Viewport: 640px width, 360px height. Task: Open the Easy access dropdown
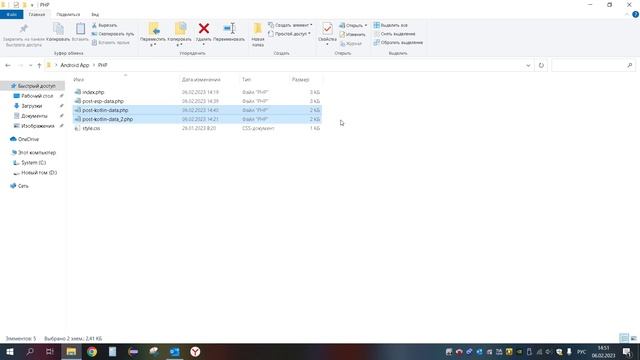coord(289,34)
